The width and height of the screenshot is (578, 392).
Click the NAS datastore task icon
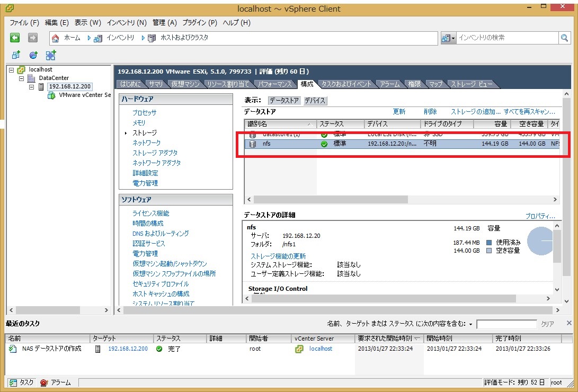coord(13,349)
